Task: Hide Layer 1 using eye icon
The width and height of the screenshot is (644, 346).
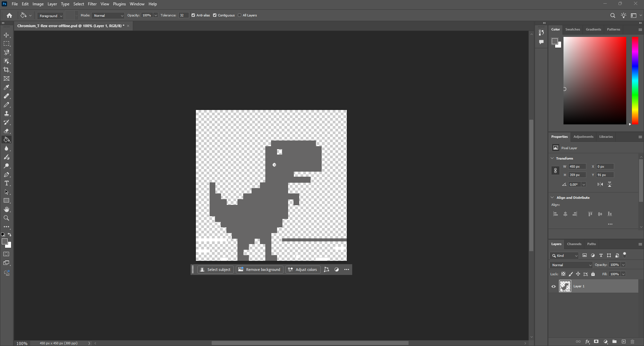Action: [x=553, y=287]
